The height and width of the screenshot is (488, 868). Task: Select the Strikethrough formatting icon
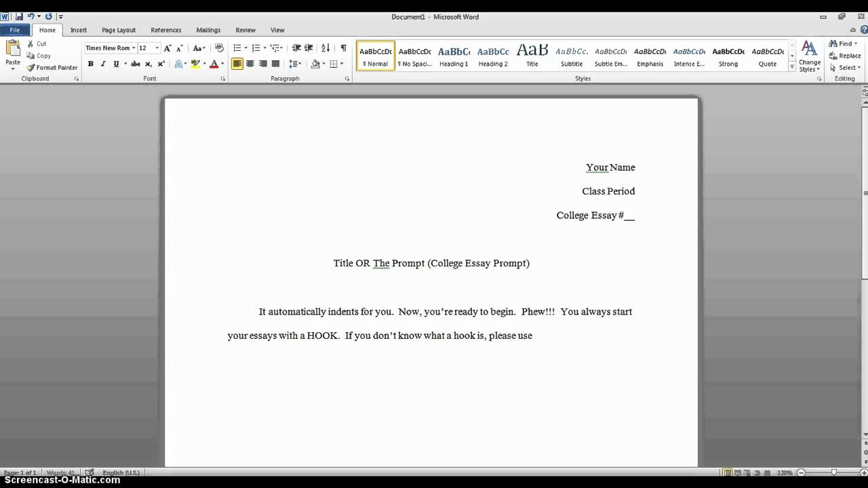pos(136,63)
